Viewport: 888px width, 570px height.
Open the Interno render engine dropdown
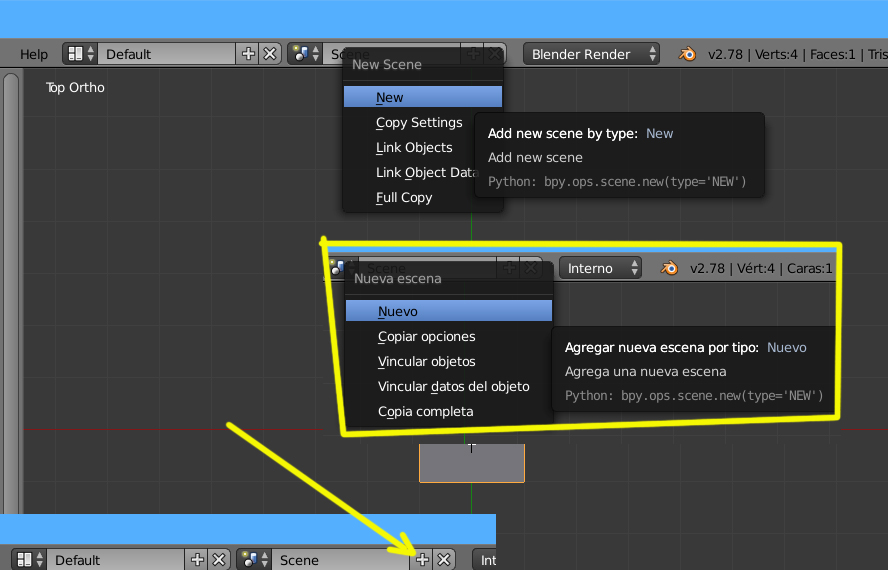click(600, 268)
